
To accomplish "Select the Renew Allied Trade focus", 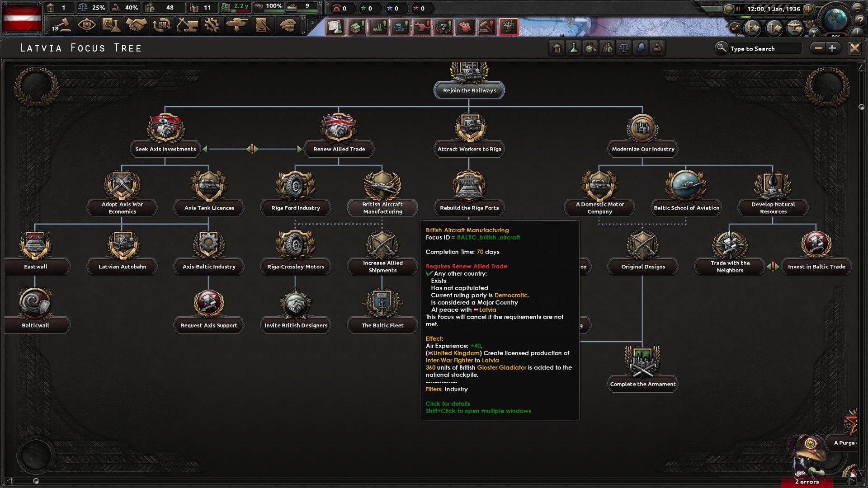I will click(339, 149).
